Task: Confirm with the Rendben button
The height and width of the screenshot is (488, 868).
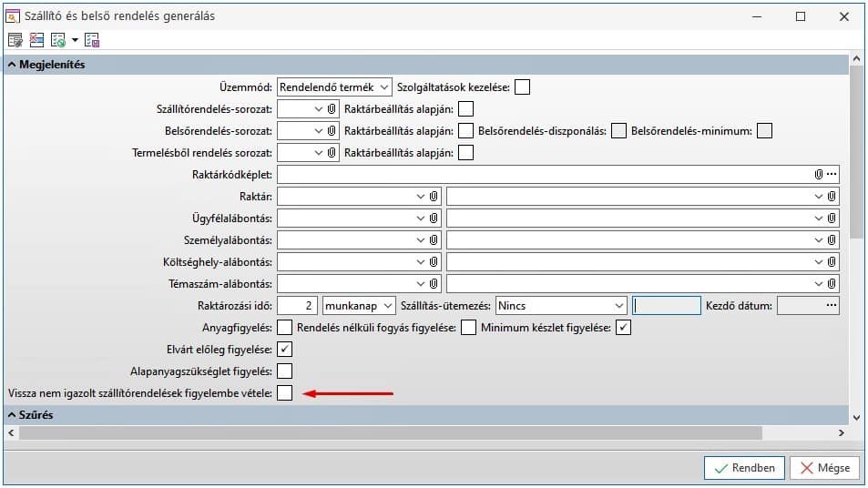Action: click(x=744, y=468)
